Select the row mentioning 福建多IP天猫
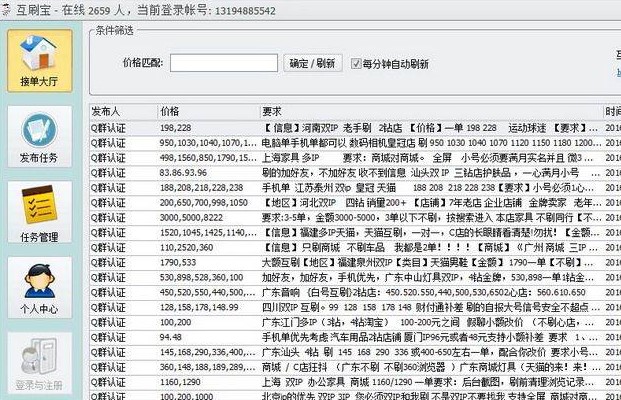621x400 pixels. (x=355, y=232)
